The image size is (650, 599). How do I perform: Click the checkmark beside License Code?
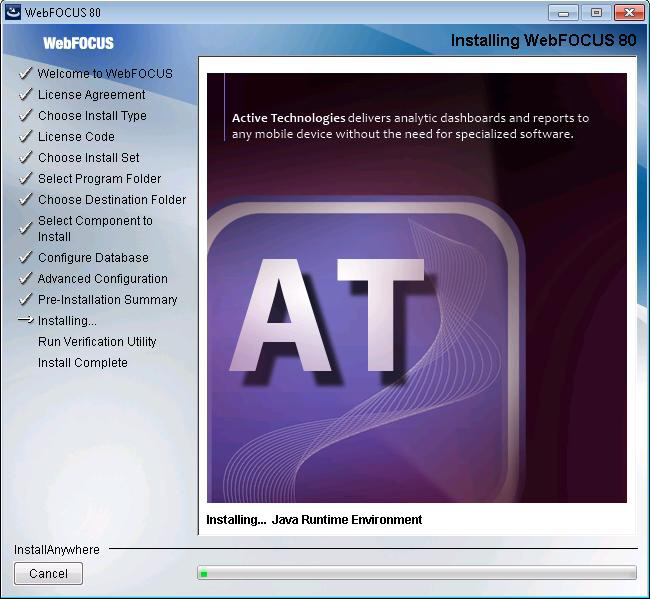tap(25, 136)
